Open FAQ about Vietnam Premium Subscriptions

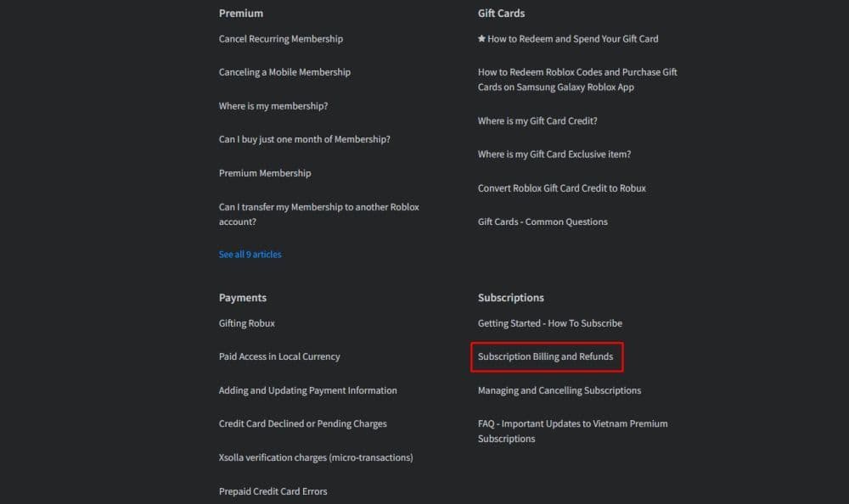coord(572,430)
